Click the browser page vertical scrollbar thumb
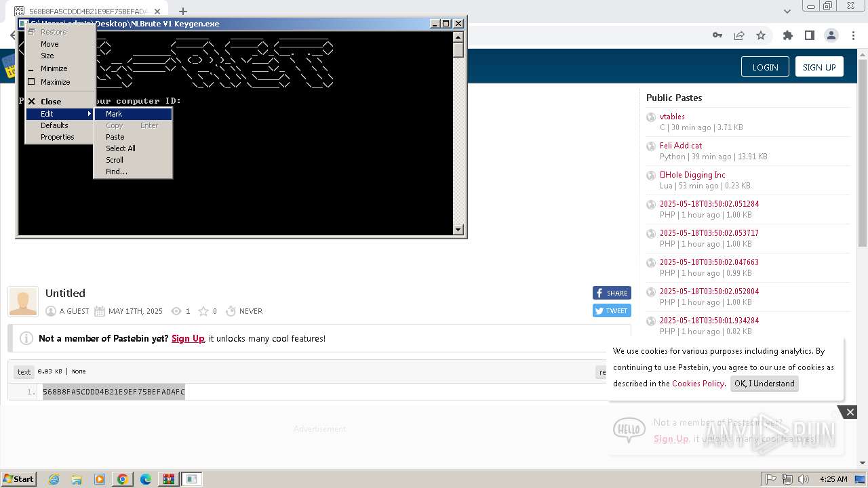Viewport: 868px width, 488px height. click(x=863, y=152)
